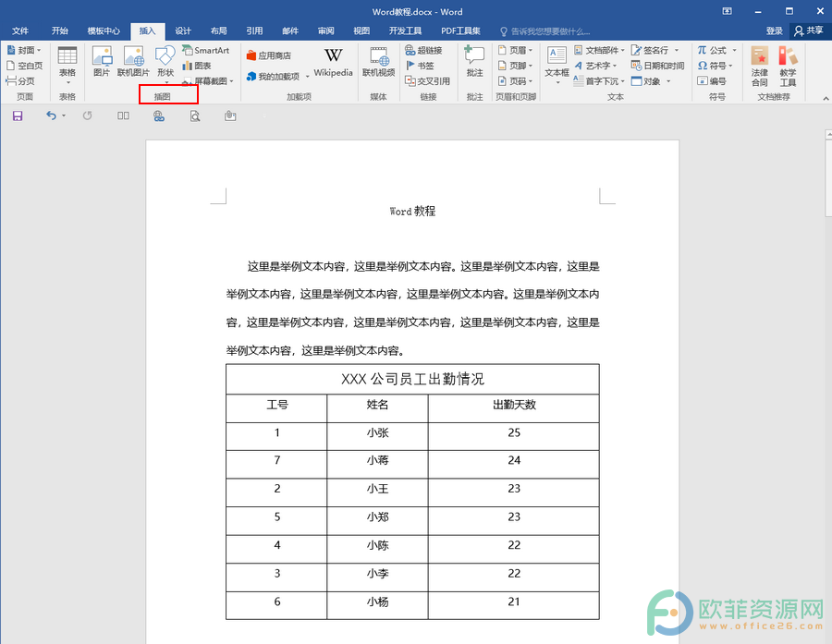This screenshot has width=832, height=644.
Task: Insert a picture using 图片
Action: (x=102, y=62)
